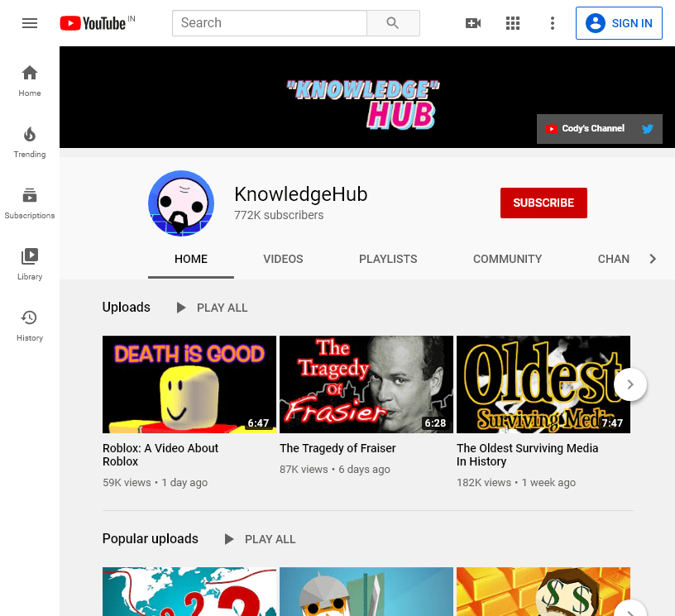The image size is (675, 616).
Task: Open the DEATH IS GOOD Roblox thumbnail
Action: click(189, 384)
